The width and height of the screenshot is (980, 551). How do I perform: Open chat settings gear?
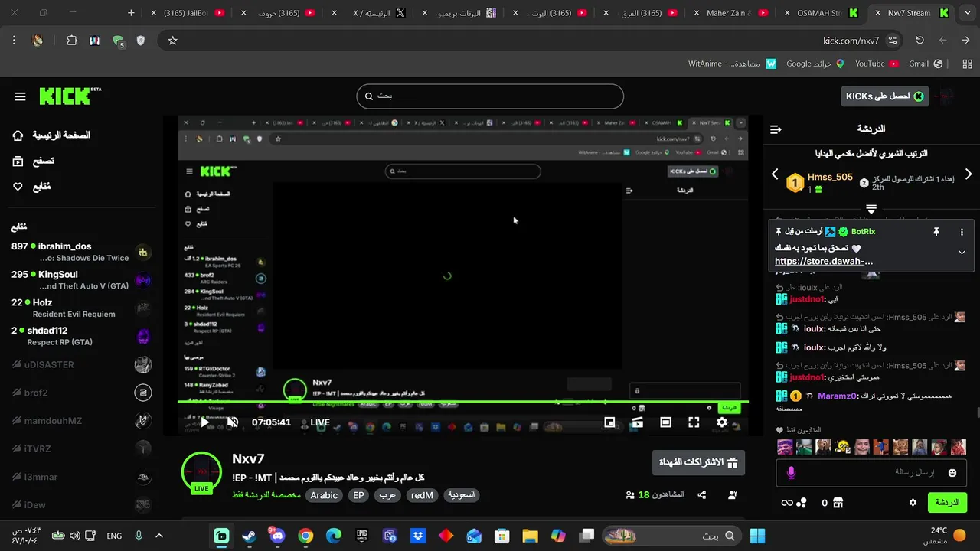coord(913,503)
